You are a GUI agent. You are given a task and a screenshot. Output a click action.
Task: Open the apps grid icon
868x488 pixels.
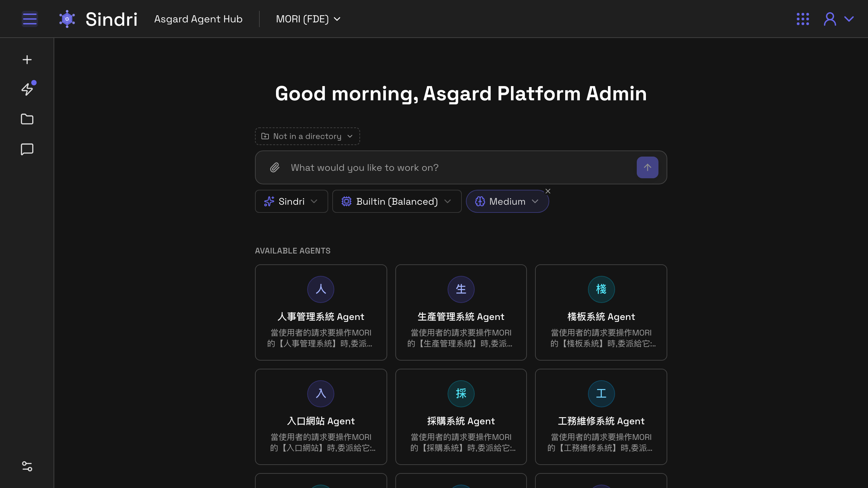[x=803, y=19]
